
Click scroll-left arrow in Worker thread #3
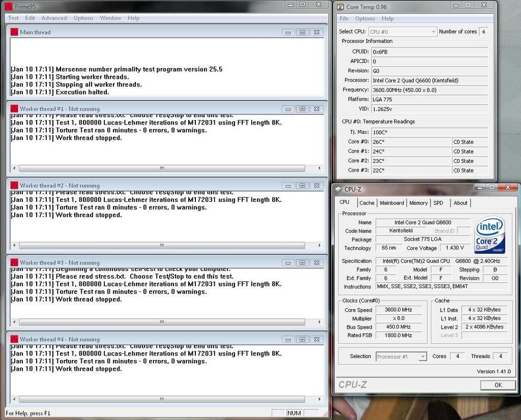point(14,322)
